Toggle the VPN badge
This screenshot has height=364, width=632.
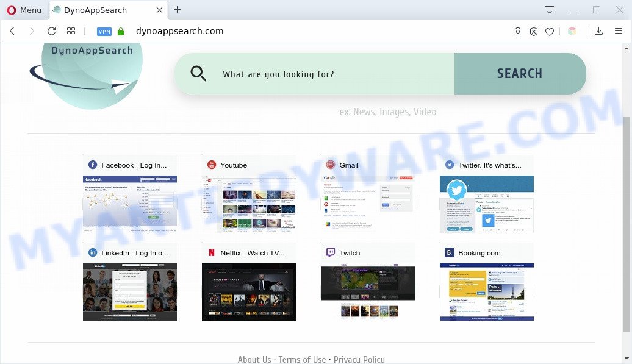pos(104,32)
